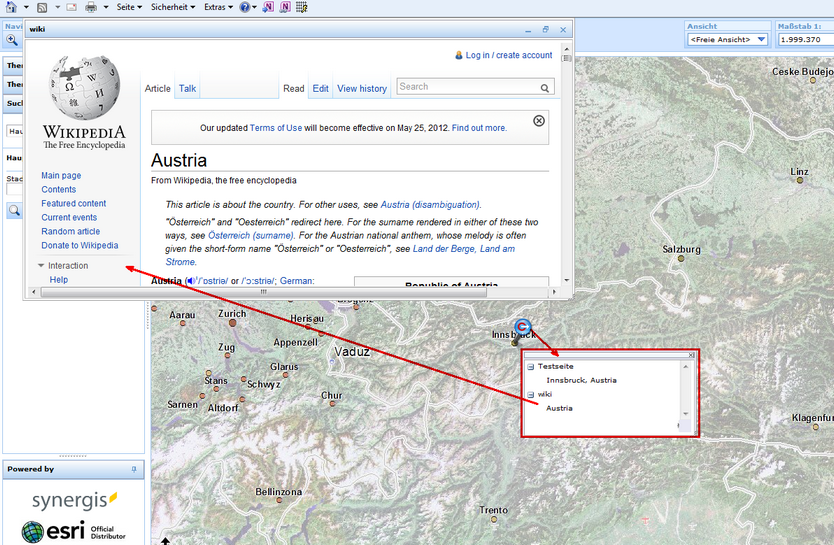834x545 pixels.
Task: Collapse the Testseite tree node
Action: pyautogui.click(x=531, y=367)
